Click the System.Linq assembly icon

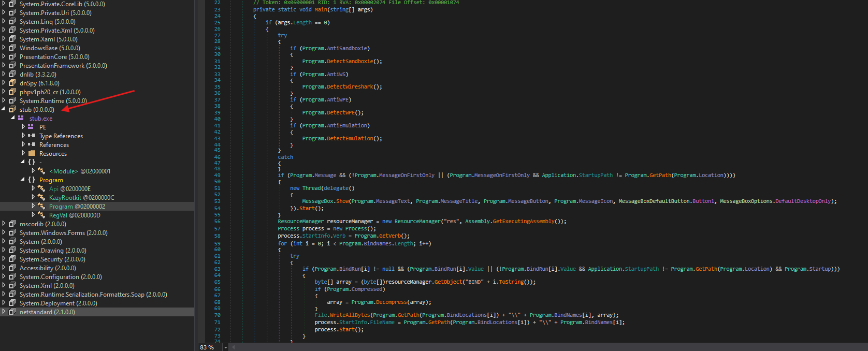[x=12, y=22]
